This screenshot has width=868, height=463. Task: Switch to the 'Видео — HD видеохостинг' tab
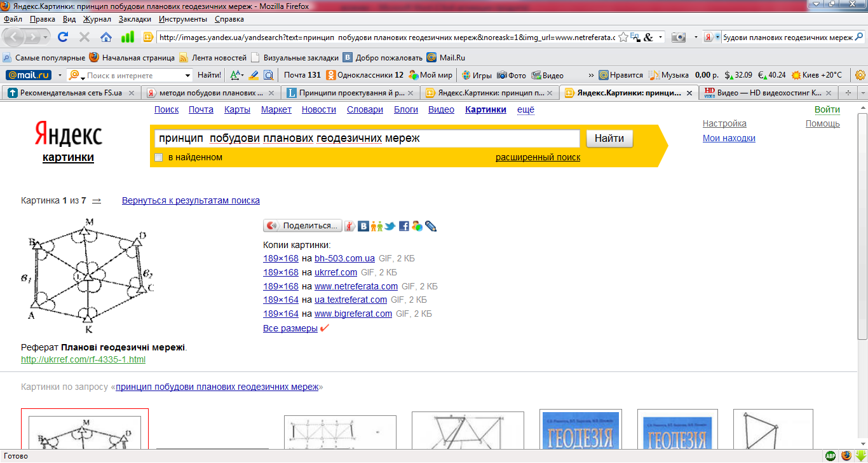pyautogui.click(x=769, y=92)
